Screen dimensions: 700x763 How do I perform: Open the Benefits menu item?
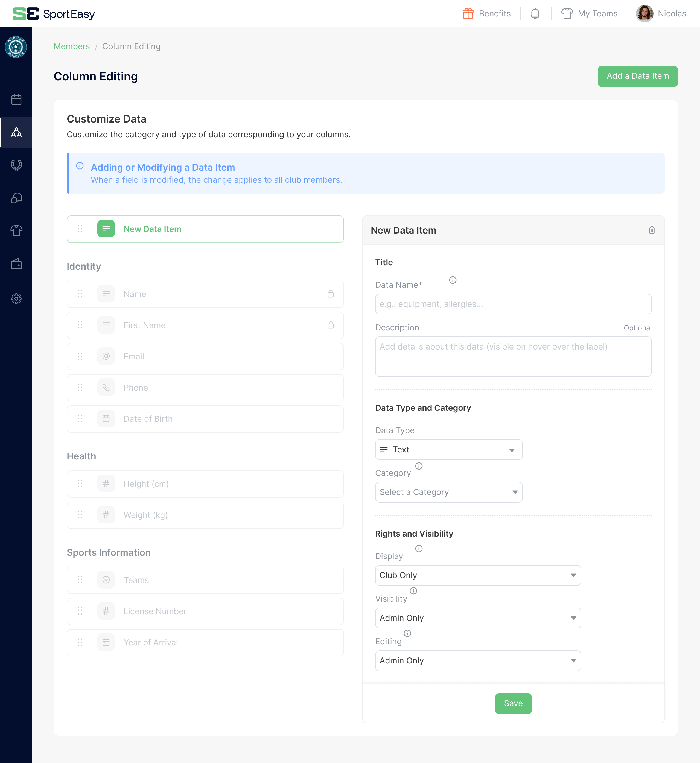pos(487,14)
